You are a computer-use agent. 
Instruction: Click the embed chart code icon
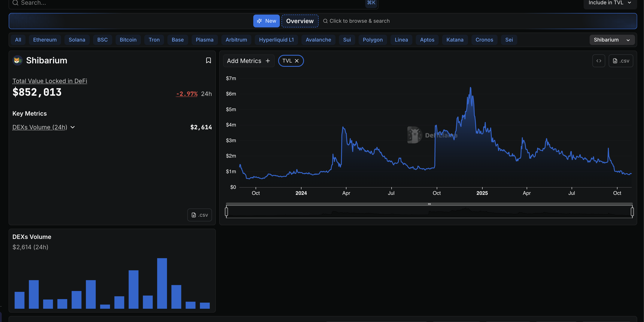tap(598, 61)
